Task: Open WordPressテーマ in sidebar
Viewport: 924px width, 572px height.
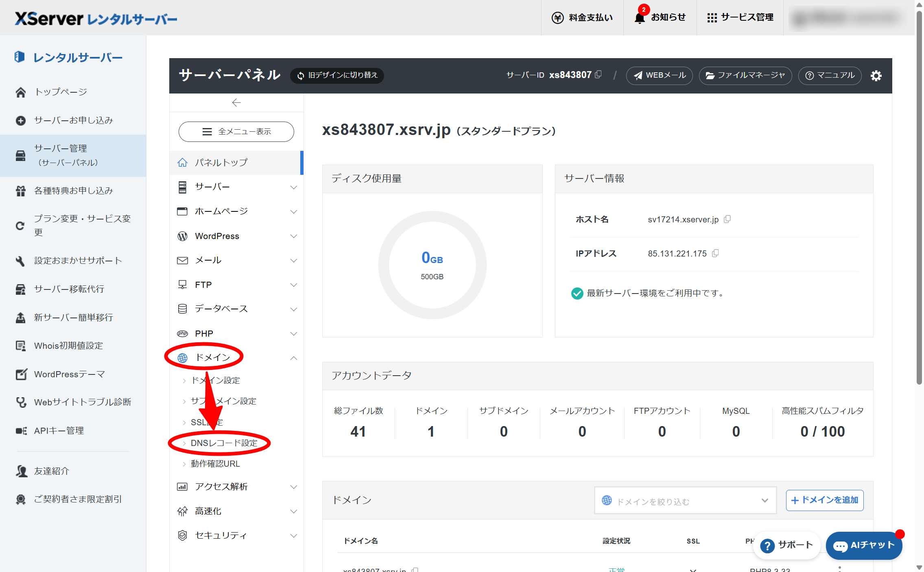Action: point(73,374)
